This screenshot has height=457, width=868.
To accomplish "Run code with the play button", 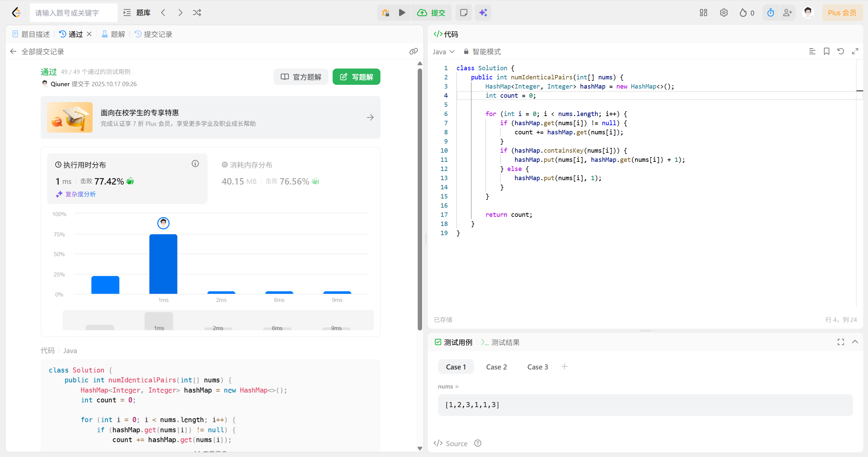I will pyautogui.click(x=402, y=13).
